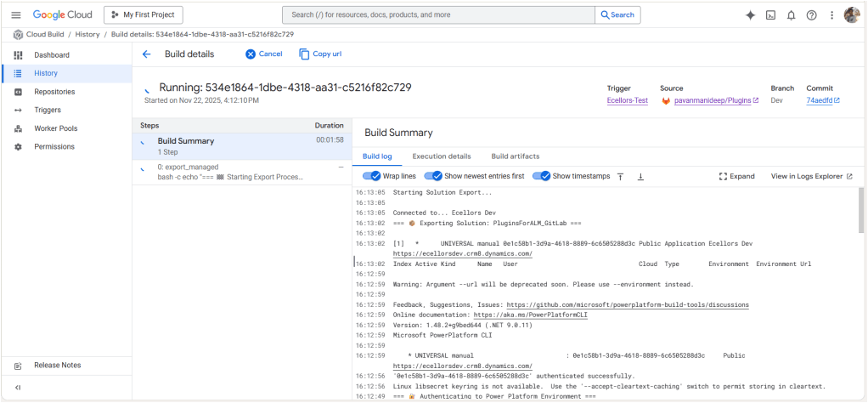Turn off Show timestamps toggle
This screenshot has width=868, height=403.
[542, 176]
